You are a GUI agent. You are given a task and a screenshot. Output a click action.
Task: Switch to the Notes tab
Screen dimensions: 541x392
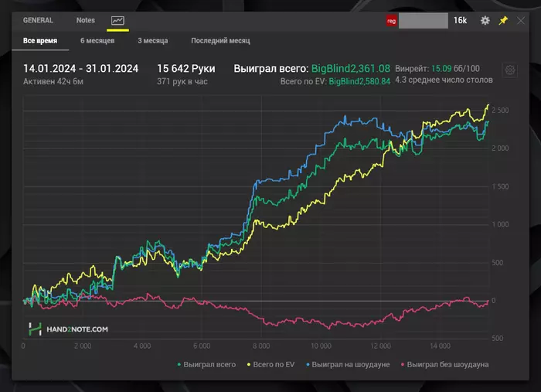tap(86, 20)
